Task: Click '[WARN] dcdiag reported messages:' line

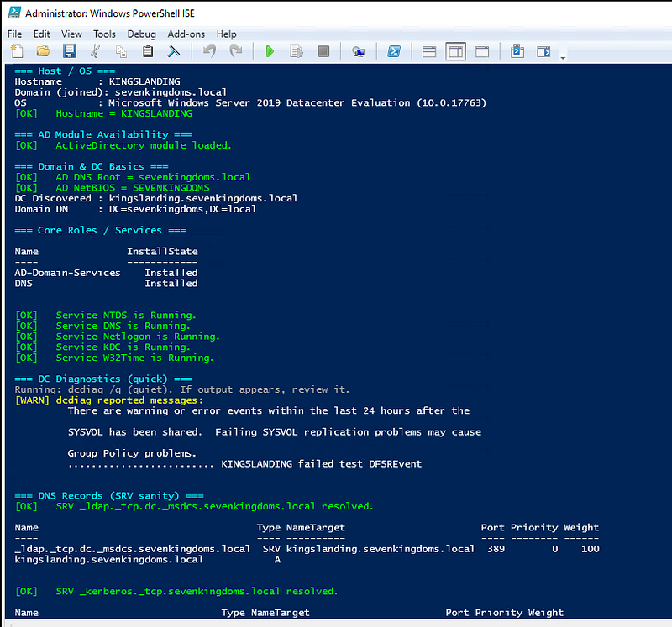Action: tap(109, 400)
